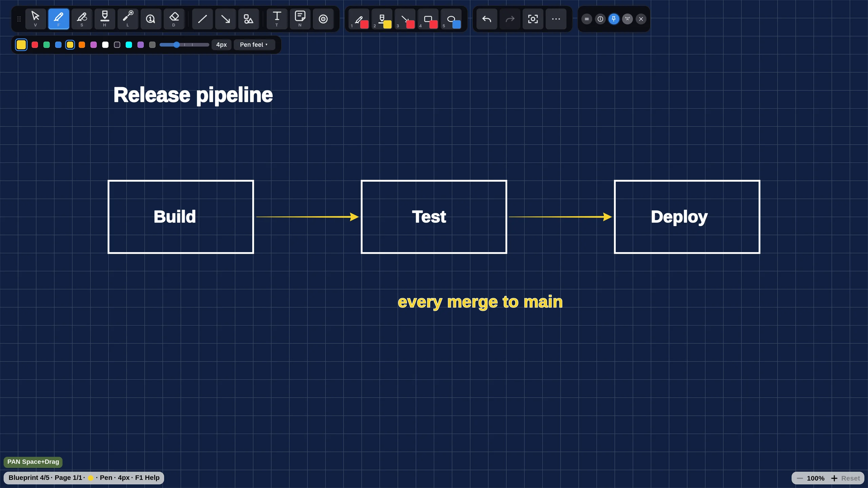This screenshot has height=488, width=868.
Task: Toggle the blue pin toolbar button
Action: pyautogui.click(x=614, y=19)
